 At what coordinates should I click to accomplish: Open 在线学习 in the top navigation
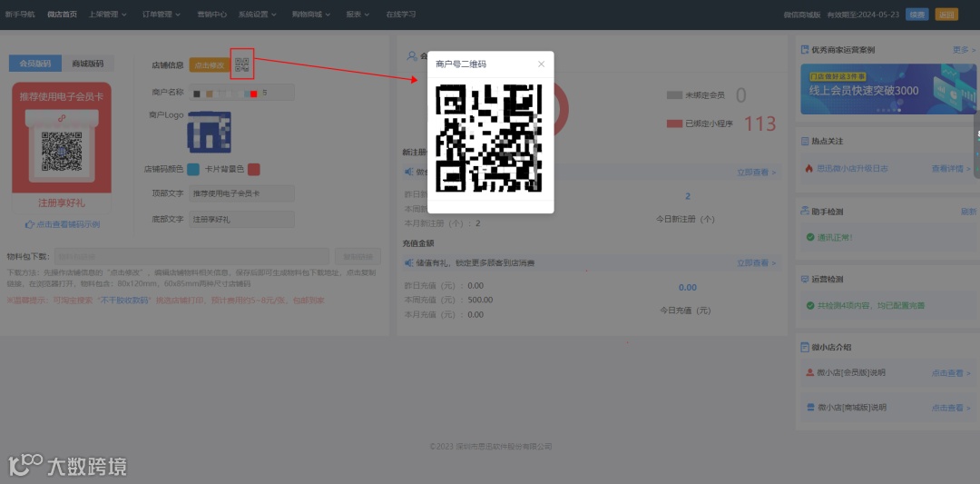tap(401, 15)
